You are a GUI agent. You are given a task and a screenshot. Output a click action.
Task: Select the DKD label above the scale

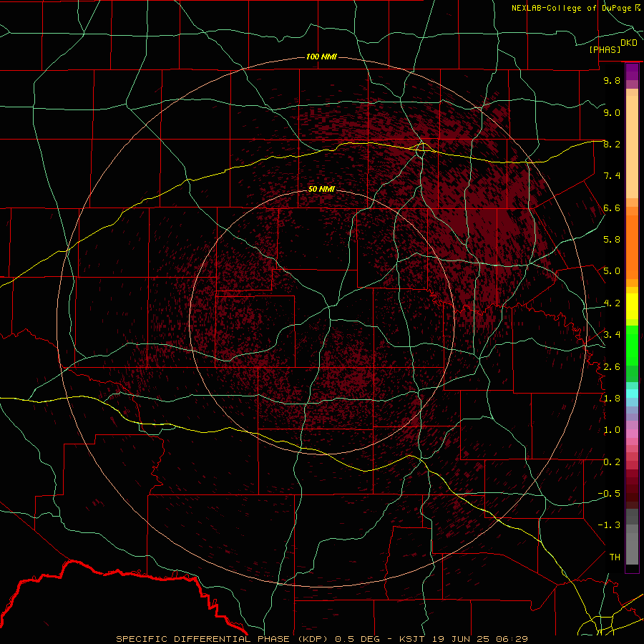pos(628,42)
